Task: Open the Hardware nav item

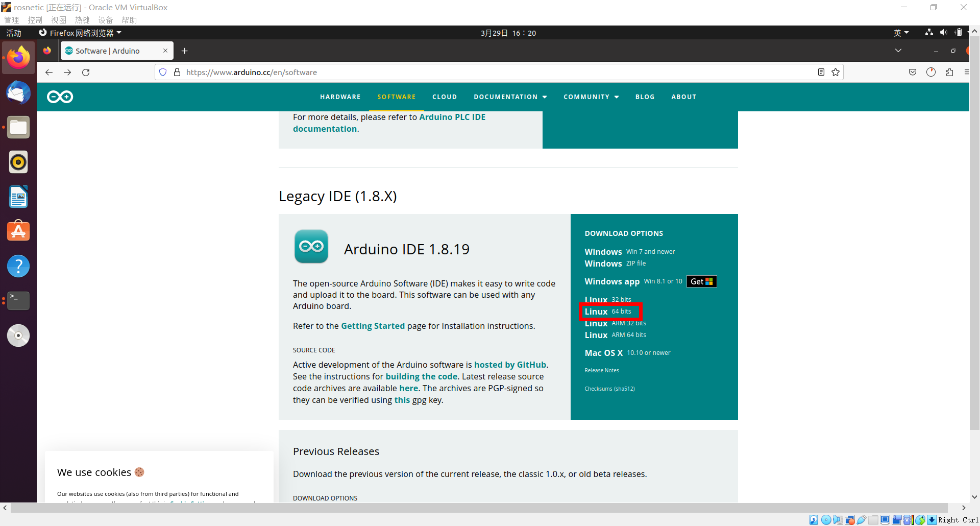Action: click(x=340, y=97)
